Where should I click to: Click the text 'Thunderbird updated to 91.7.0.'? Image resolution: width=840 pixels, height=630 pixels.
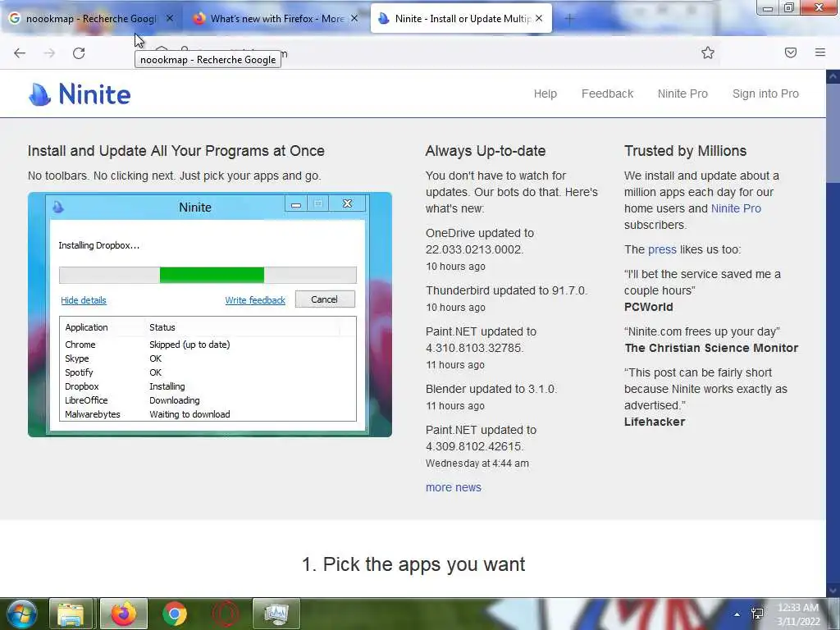506,290
